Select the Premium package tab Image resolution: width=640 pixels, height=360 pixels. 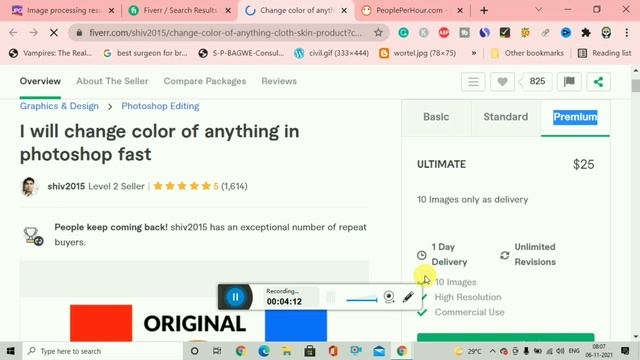pos(575,117)
